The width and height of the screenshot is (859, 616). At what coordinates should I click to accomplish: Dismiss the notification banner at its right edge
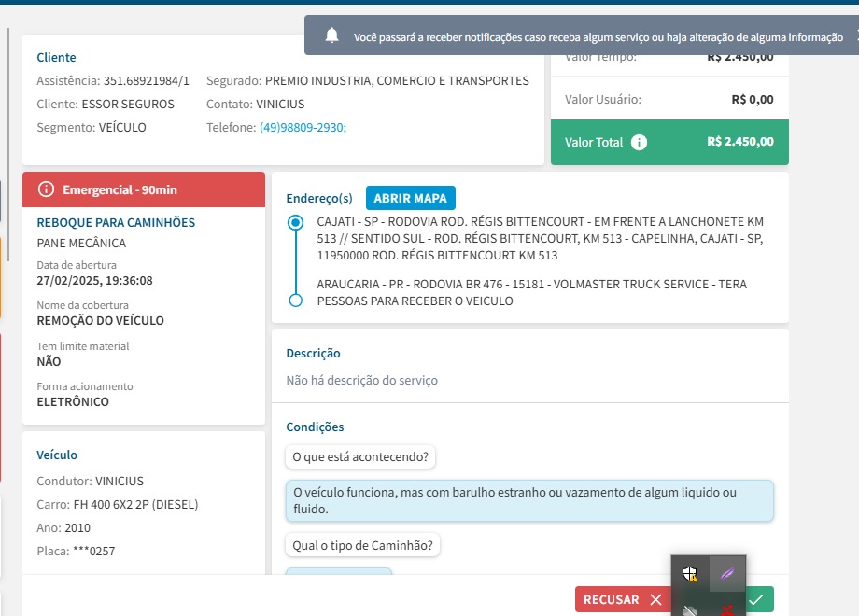[855, 36]
